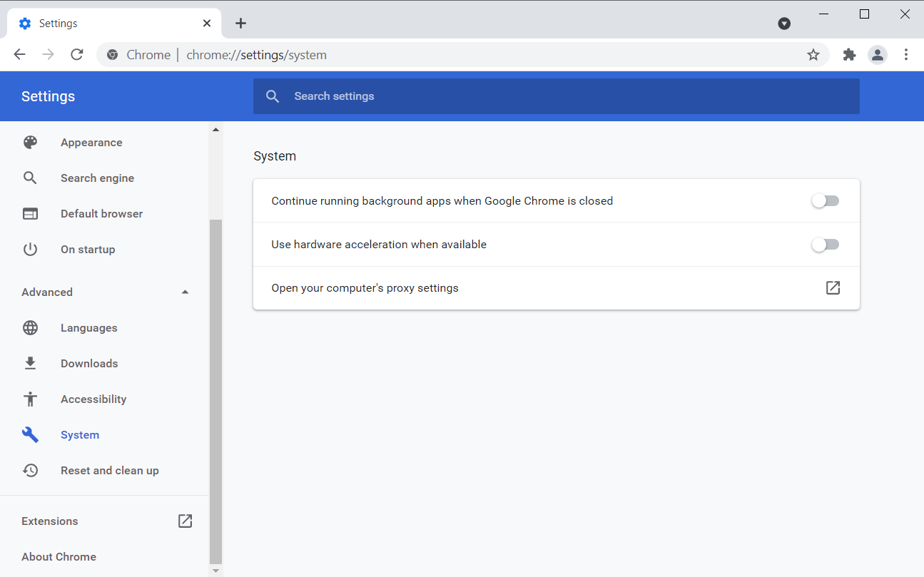The width and height of the screenshot is (924, 577).
Task: Go to Reset and clean up
Action: click(109, 471)
